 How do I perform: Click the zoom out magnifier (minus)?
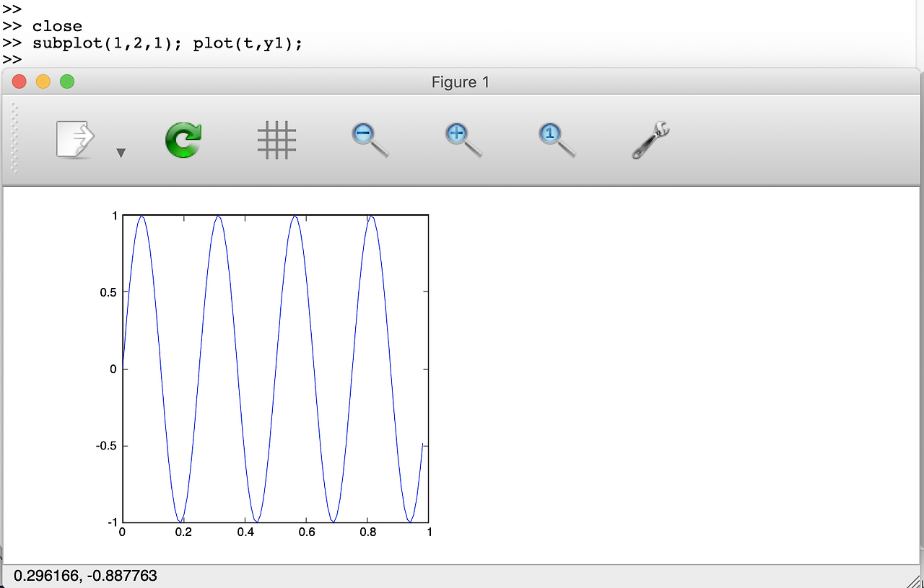(370, 140)
